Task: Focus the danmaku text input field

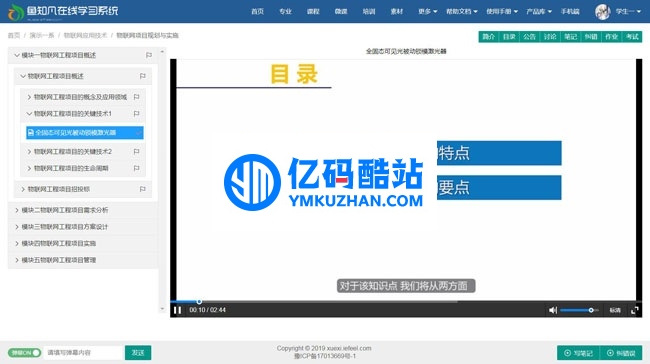Action: click(84, 352)
